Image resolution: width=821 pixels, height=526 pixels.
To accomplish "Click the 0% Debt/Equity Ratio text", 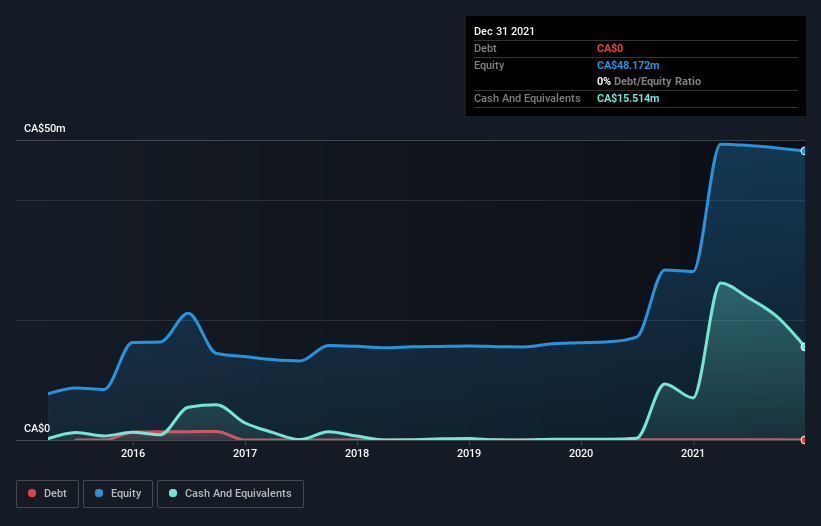I will (649, 81).
